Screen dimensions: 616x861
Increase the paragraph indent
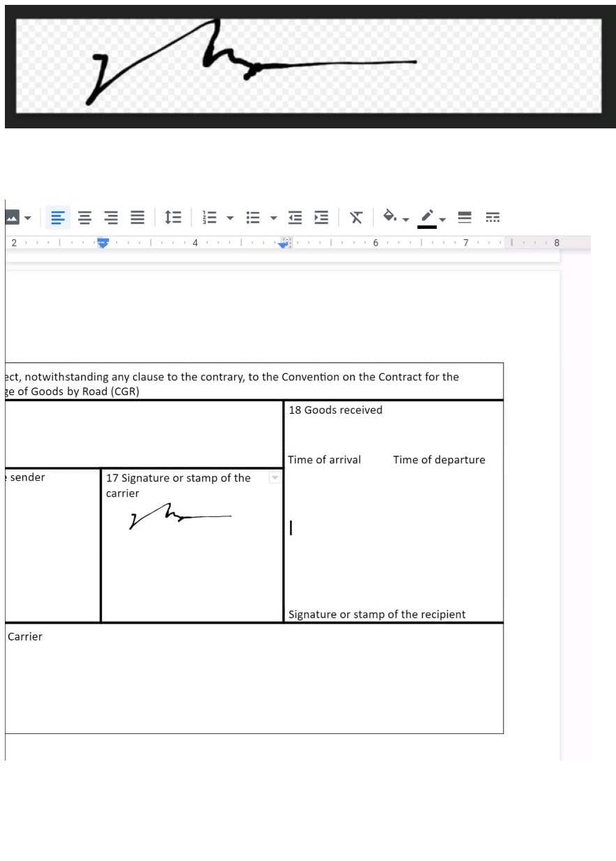click(321, 218)
